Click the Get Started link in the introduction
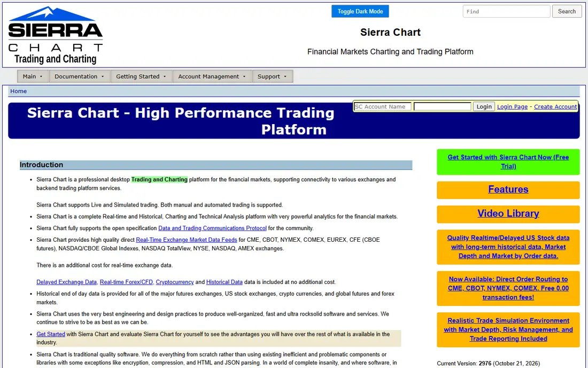 pos(51,334)
